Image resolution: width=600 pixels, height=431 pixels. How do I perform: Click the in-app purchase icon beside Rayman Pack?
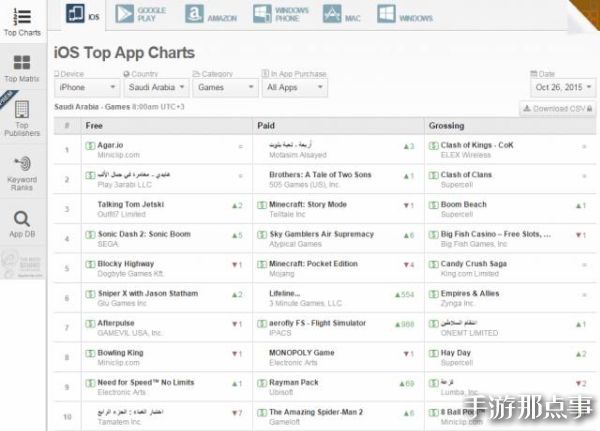coord(262,383)
